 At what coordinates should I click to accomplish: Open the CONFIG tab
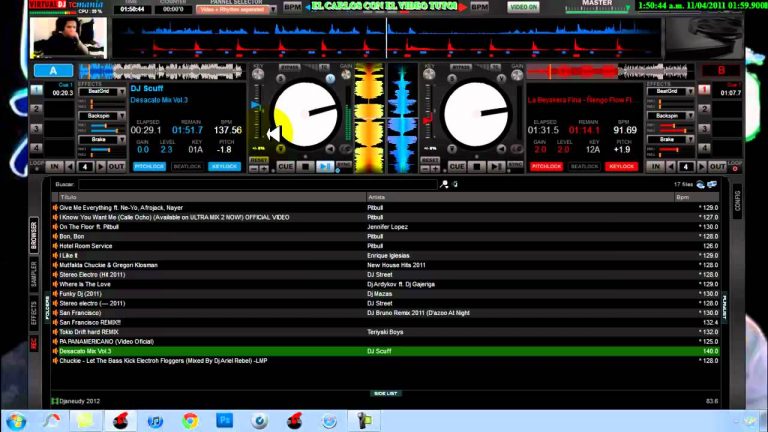pyautogui.click(x=737, y=201)
